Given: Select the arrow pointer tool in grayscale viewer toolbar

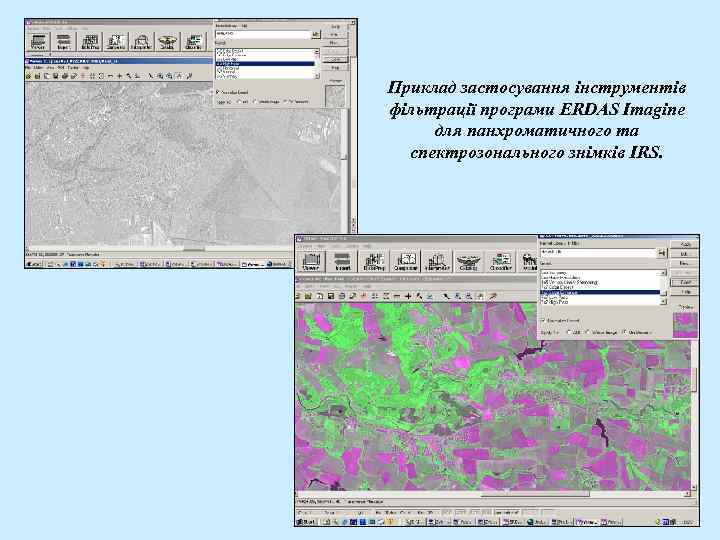Looking at the screenshot, I should coord(151,76).
